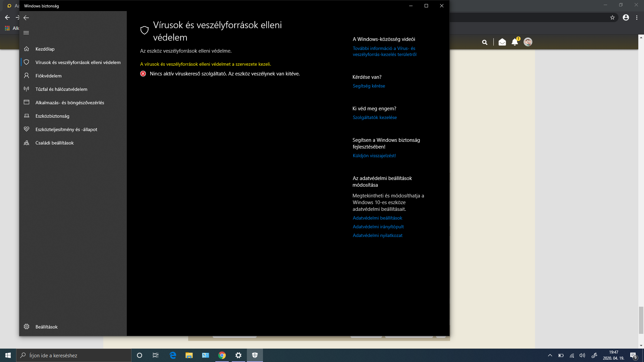This screenshot has height=362, width=644.
Task: Bookmark page with Chrome star icon
Action: [x=612, y=17]
